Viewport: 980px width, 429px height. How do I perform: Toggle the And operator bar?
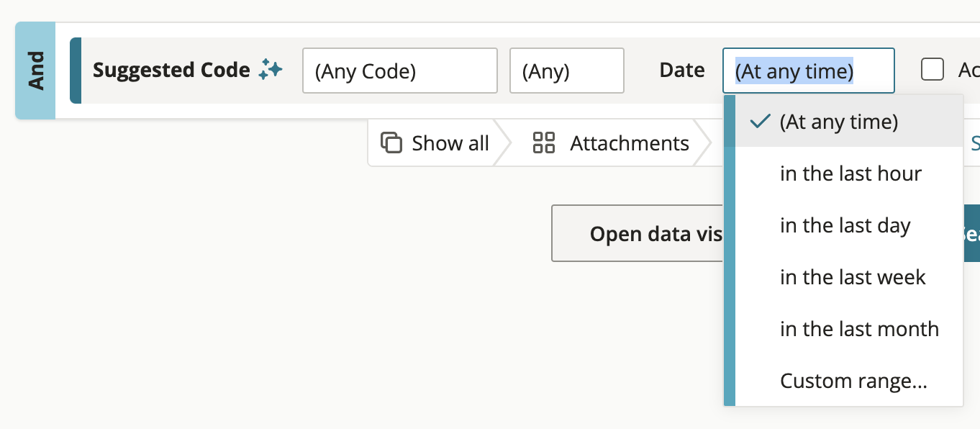[35, 71]
